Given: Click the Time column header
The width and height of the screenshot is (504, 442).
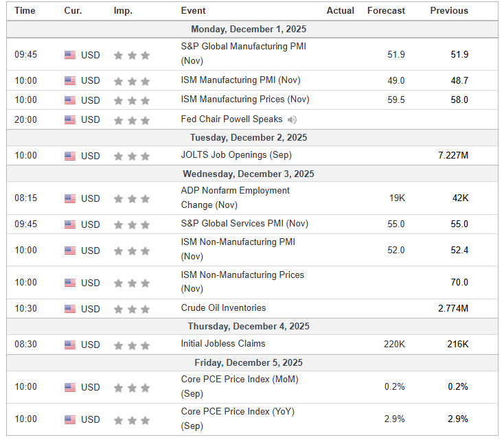Looking at the screenshot, I should 25,10.
